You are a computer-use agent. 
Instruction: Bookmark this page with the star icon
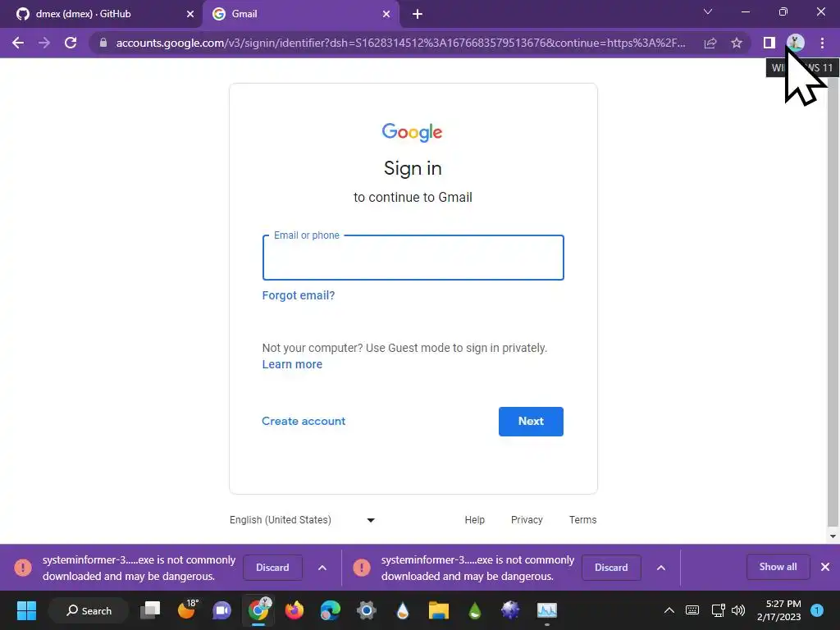coord(737,43)
